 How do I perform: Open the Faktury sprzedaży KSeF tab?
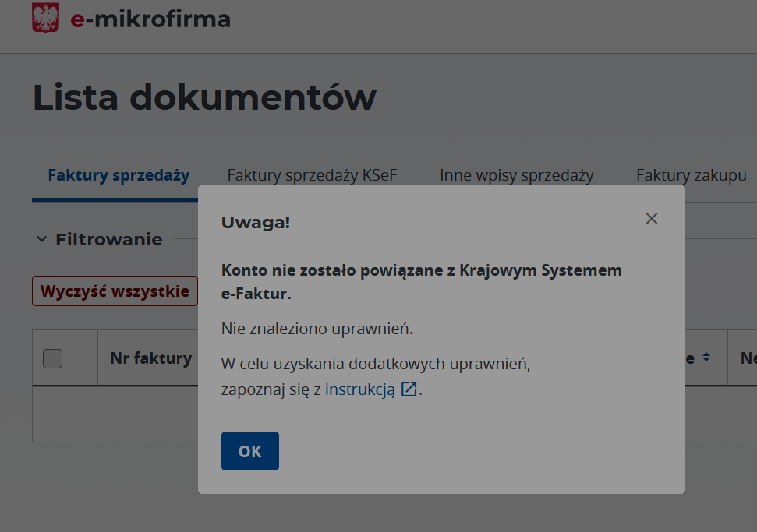coord(312,175)
